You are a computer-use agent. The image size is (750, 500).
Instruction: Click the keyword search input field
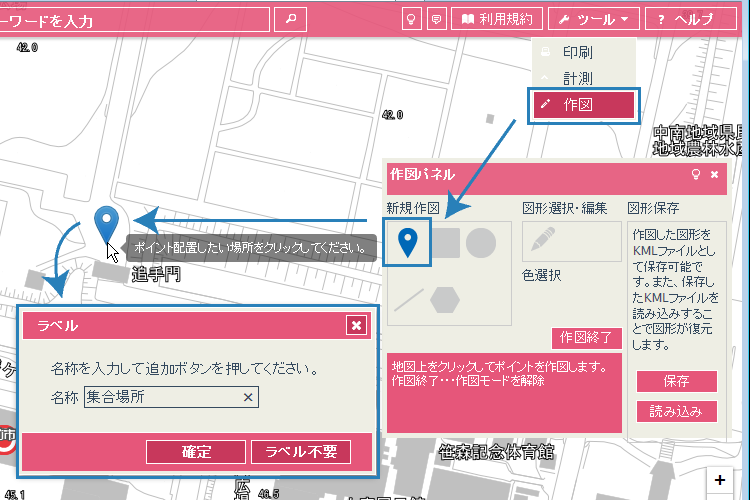coord(134,20)
